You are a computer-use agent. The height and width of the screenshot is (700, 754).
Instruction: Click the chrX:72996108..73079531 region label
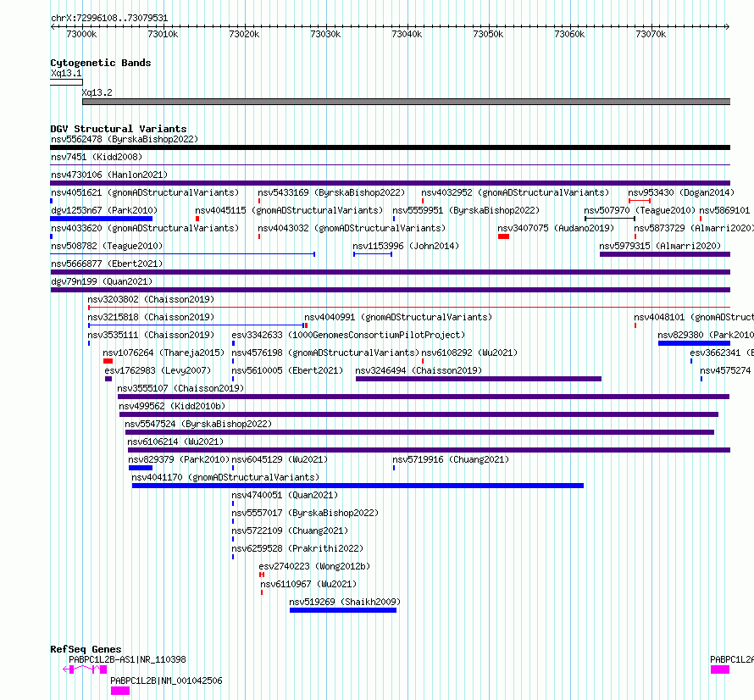point(109,19)
